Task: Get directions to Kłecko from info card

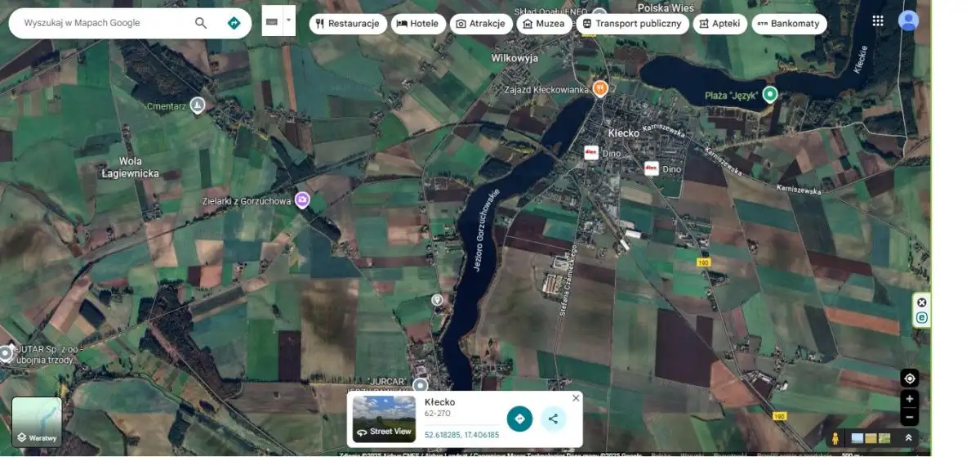Action: click(519, 419)
